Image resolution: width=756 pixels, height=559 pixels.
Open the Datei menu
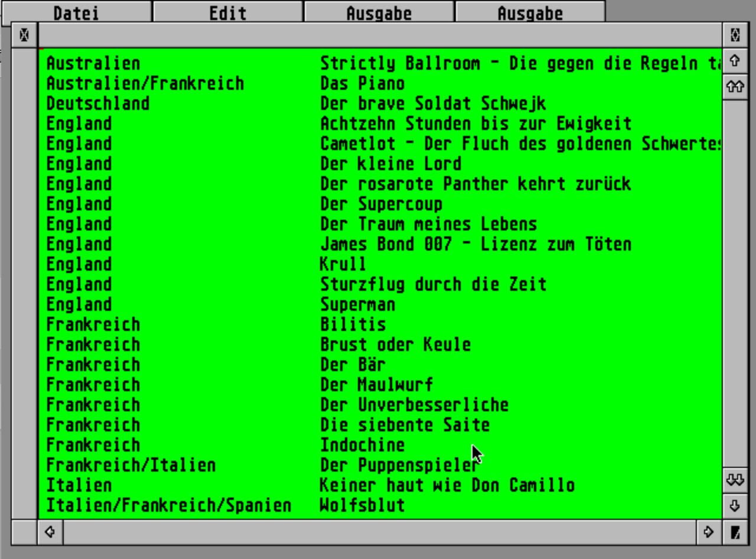(x=76, y=12)
